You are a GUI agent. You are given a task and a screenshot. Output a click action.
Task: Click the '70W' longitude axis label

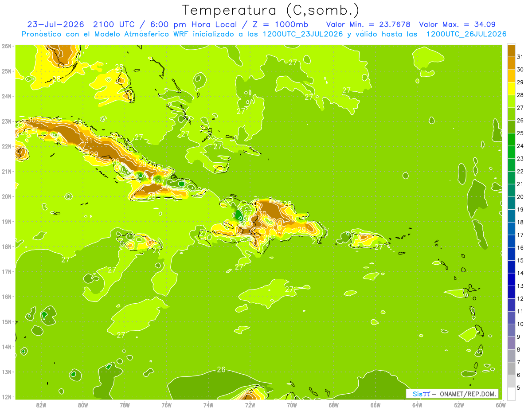[292, 405]
